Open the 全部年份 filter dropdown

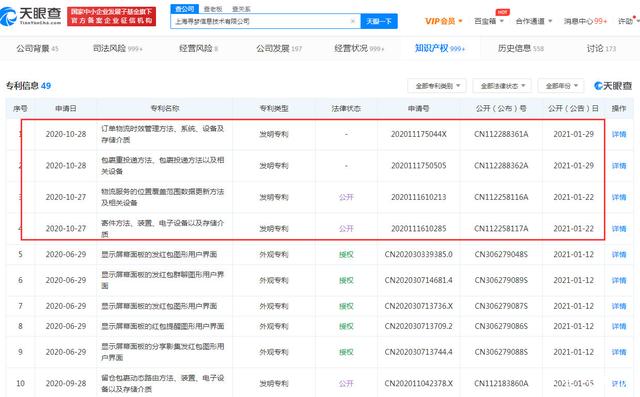tap(561, 86)
